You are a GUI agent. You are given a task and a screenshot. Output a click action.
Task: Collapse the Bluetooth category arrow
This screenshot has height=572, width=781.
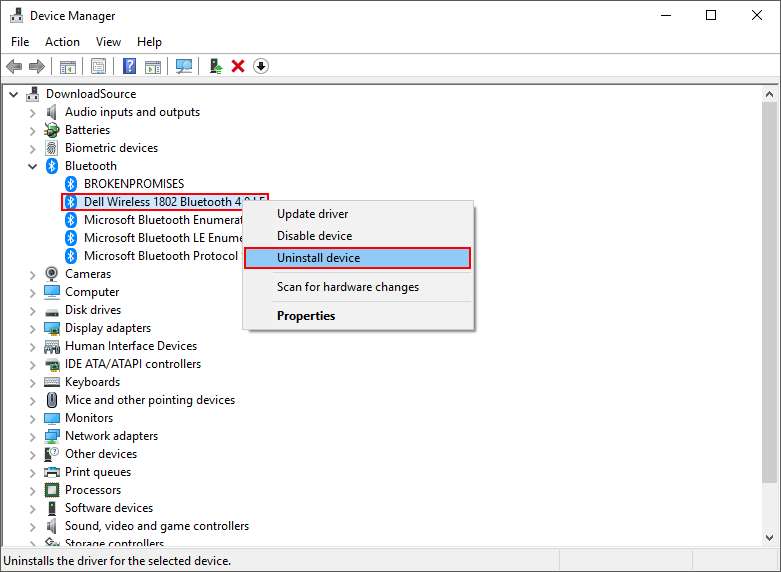tap(33, 166)
